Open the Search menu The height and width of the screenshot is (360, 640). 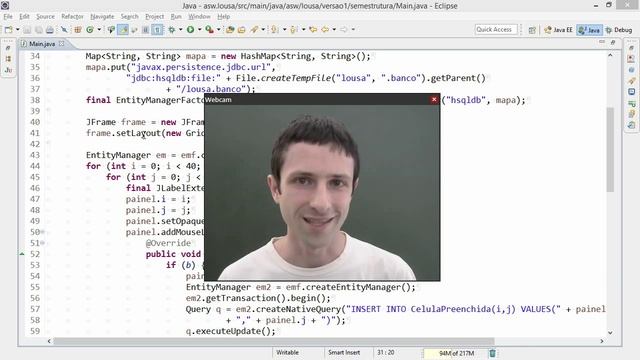click(129, 17)
